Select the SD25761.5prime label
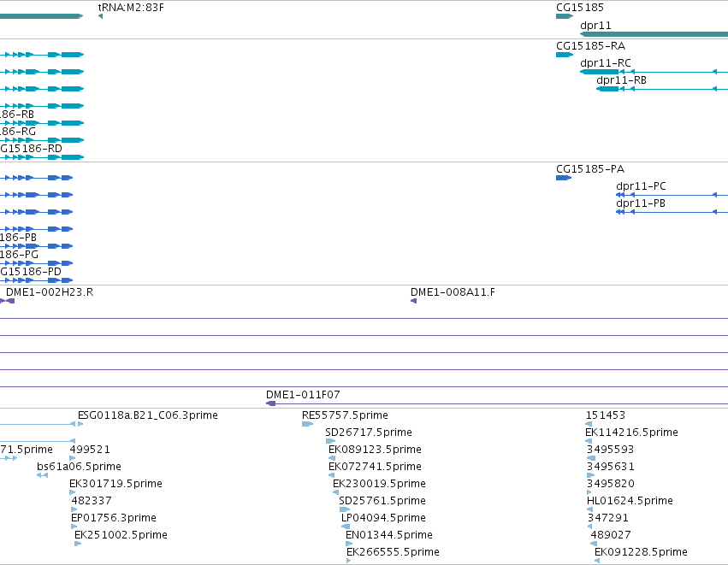 tap(382, 501)
